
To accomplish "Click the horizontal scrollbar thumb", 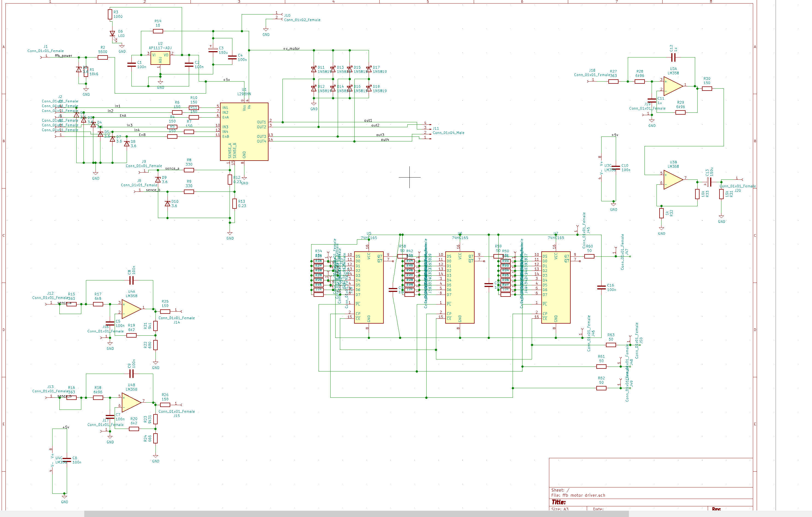I will point(356,514).
